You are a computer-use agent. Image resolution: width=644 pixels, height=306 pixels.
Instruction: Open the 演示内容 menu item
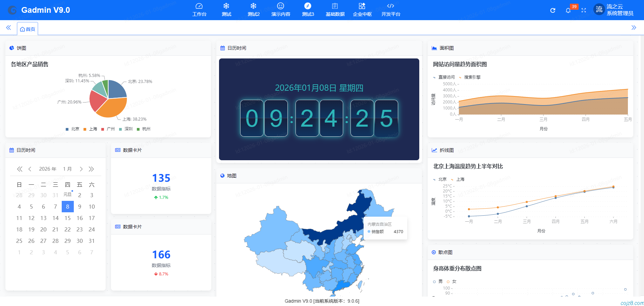click(280, 6)
